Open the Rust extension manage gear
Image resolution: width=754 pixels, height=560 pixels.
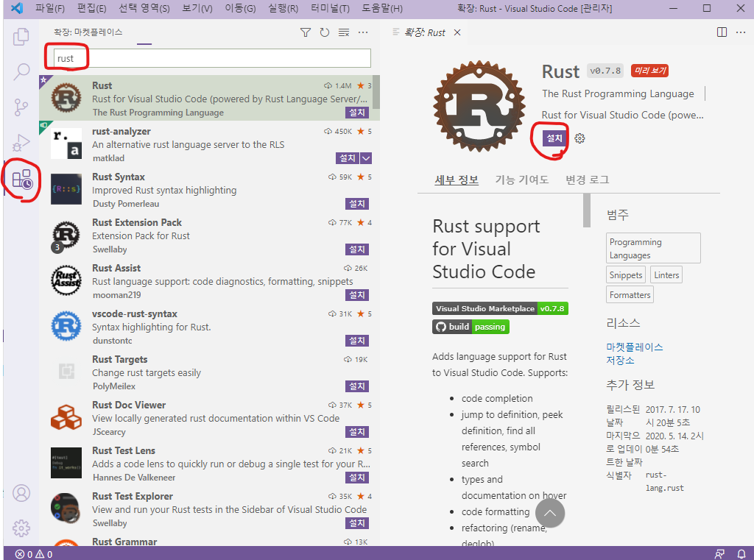coord(580,138)
